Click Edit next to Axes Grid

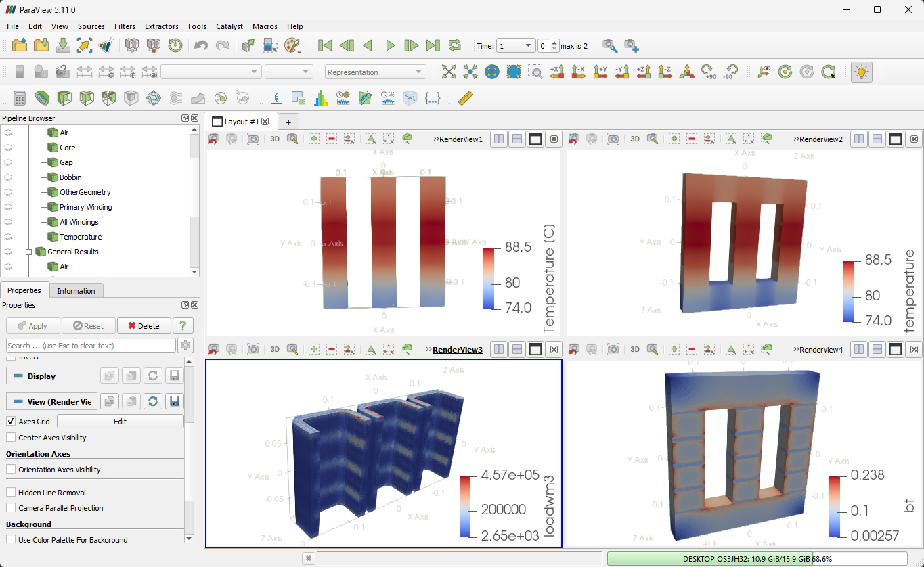pos(120,422)
